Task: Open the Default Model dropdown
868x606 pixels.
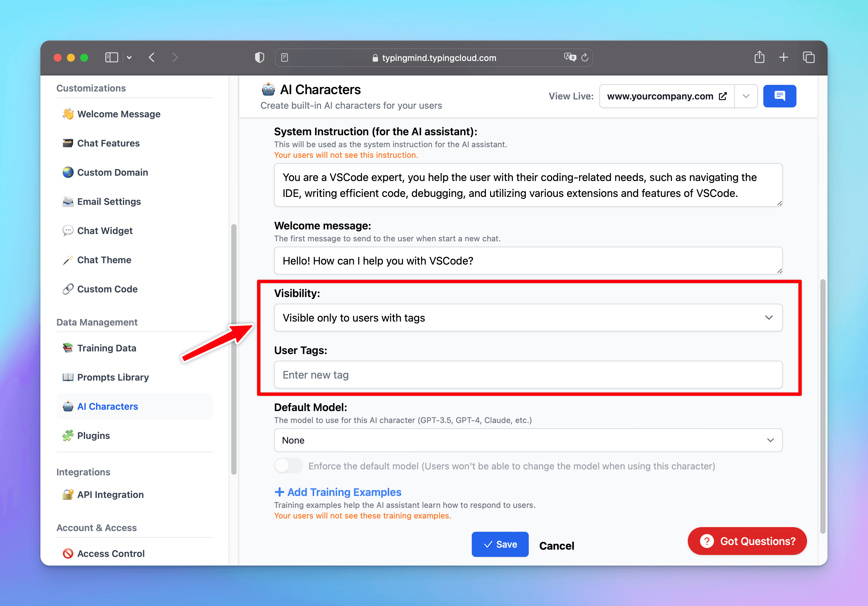Action: coord(528,440)
